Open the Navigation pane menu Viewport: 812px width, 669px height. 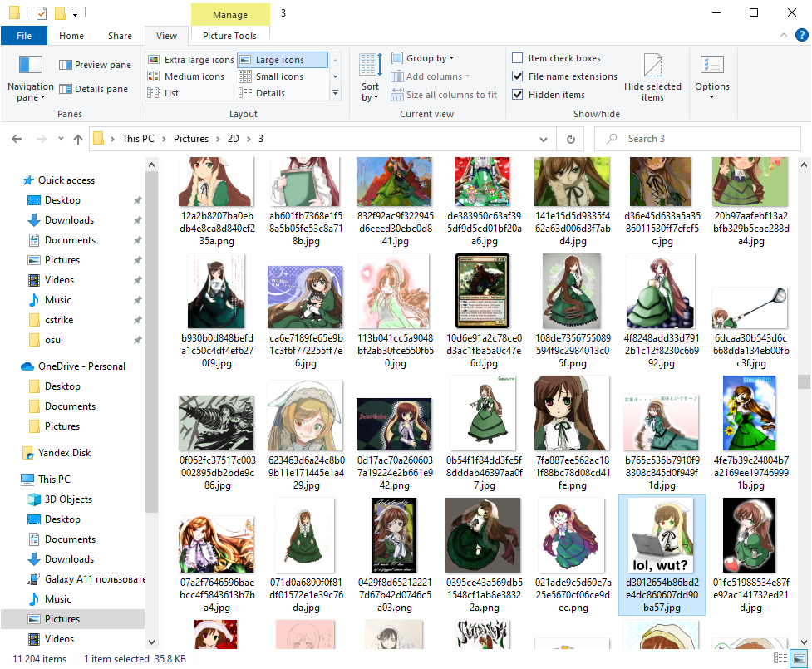[30, 79]
